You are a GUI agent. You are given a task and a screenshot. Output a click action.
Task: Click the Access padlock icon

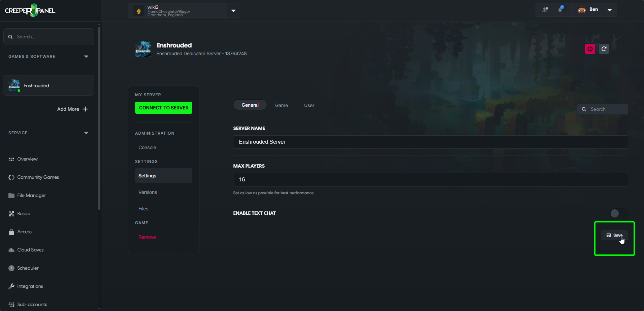11,232
